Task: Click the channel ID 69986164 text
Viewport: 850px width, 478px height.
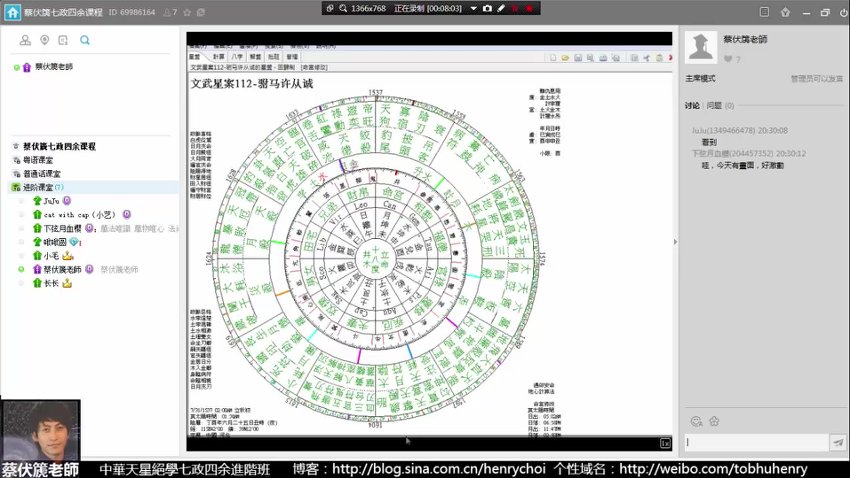Action: point(132,12)
